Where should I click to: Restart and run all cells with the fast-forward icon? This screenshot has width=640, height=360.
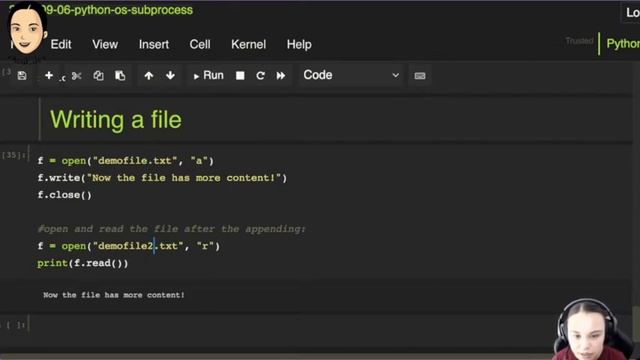tap(281, 76)
